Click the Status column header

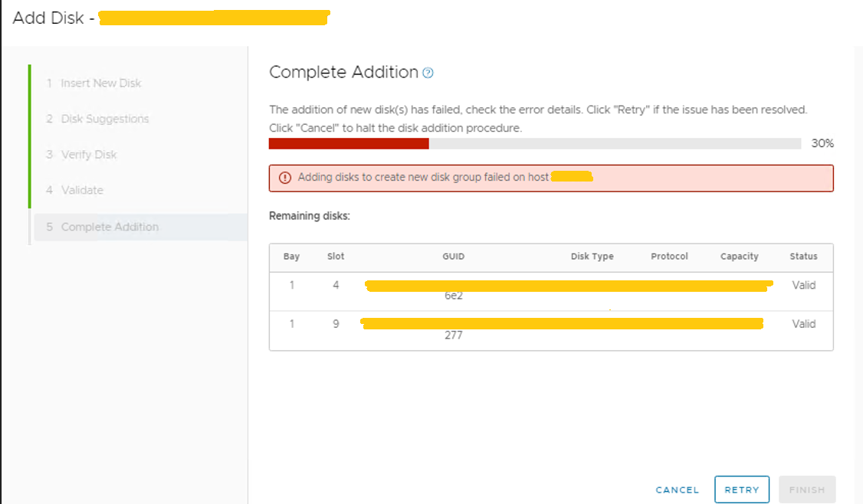click(x=803, y=257)
